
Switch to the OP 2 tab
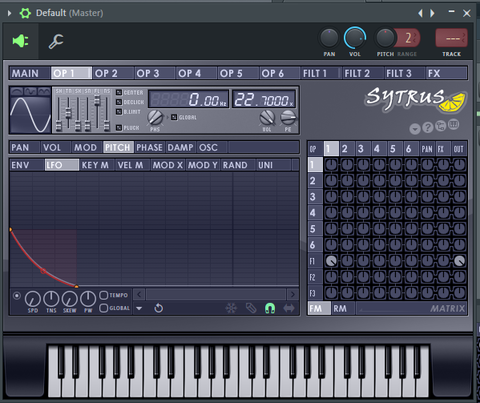point(113,73)
